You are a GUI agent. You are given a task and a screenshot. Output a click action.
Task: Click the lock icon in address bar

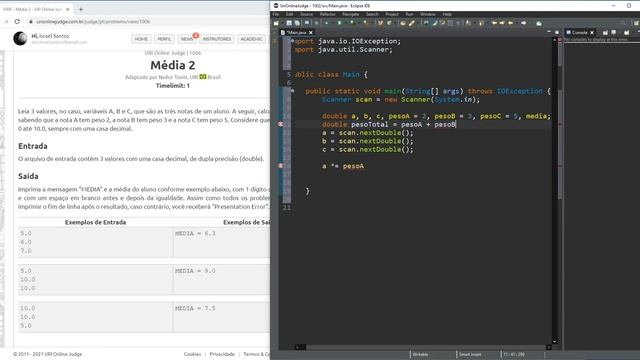click(x=31, y=22)
